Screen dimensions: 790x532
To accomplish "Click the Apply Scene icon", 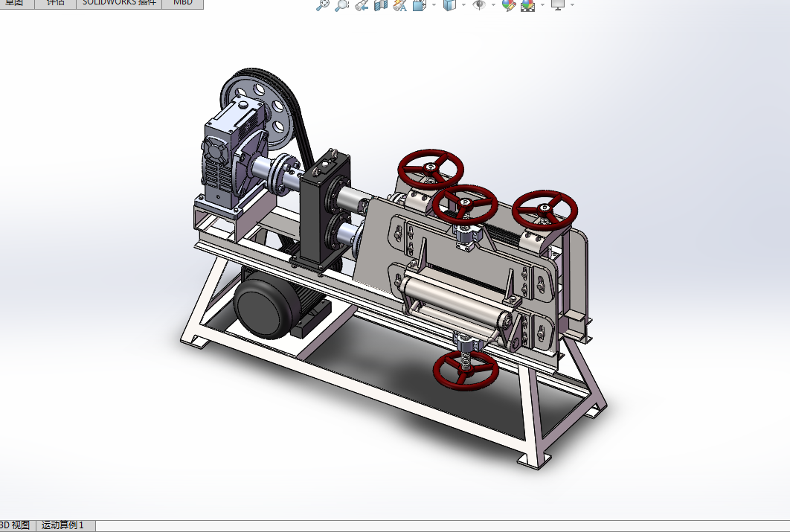I will [x=528, y=5].
